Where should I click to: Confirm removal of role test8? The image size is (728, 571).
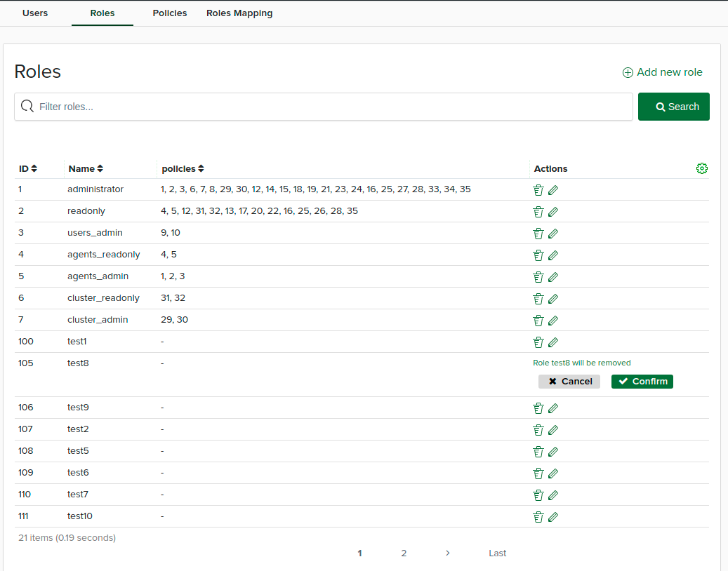642,381
